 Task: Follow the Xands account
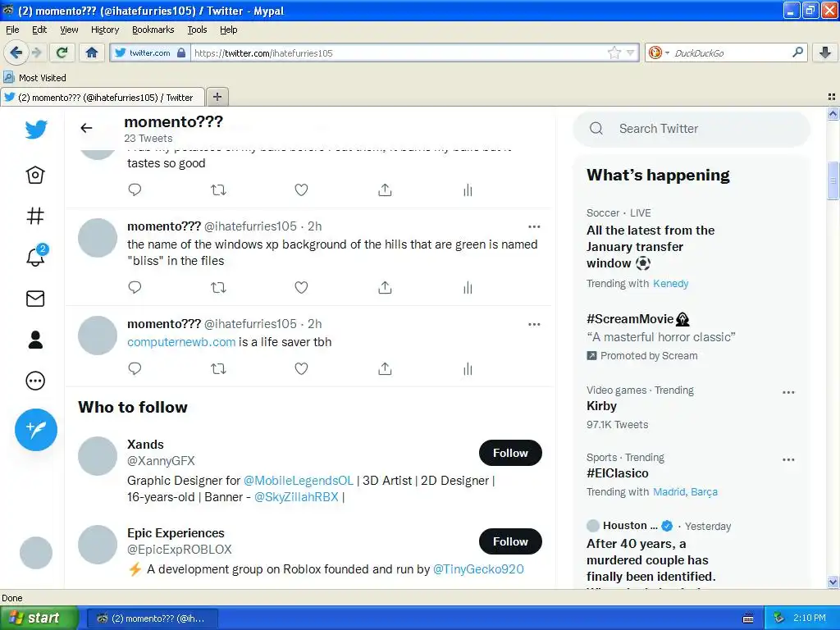510,453
